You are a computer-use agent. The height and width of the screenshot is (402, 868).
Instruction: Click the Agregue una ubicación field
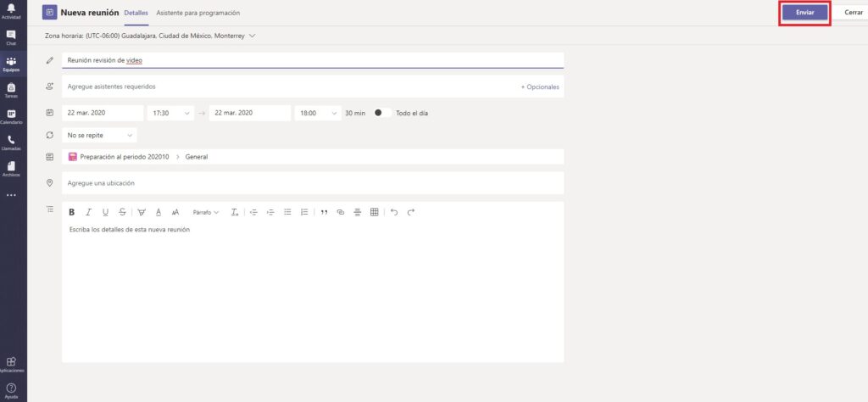click(x=312, y=183)
